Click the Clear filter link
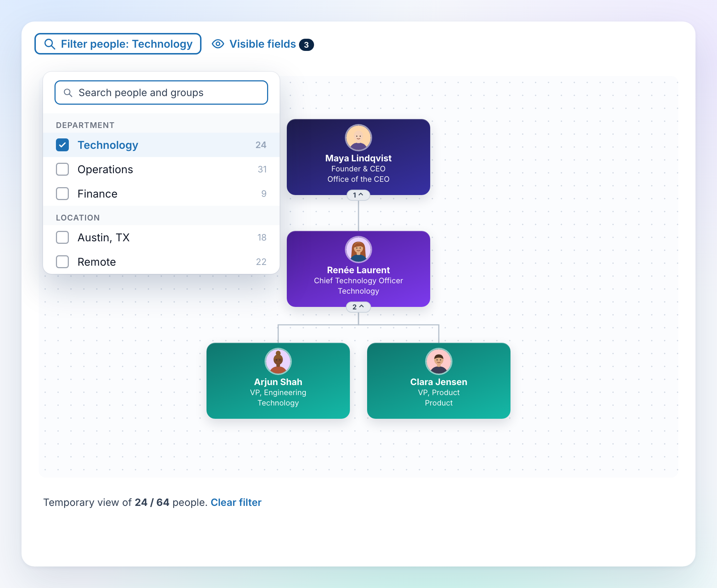This screenshot has height=588, width=717. pyautogui.click(x=236, y=502)
